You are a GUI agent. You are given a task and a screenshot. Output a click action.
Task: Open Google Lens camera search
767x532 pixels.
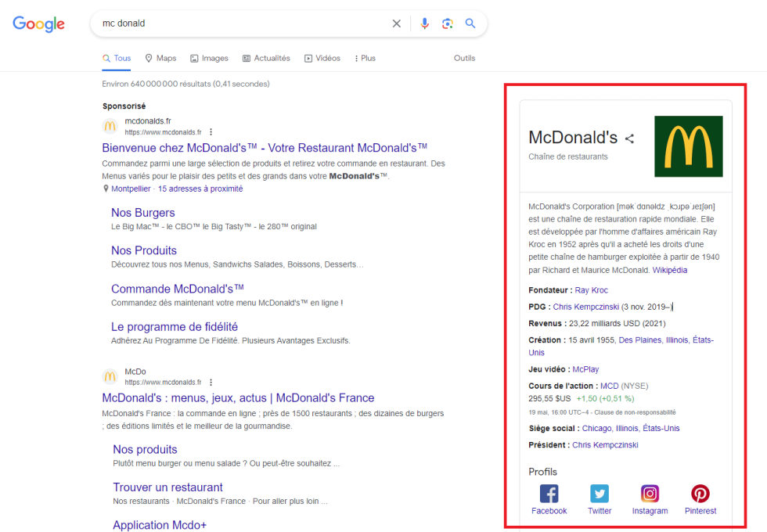(447, 23)
